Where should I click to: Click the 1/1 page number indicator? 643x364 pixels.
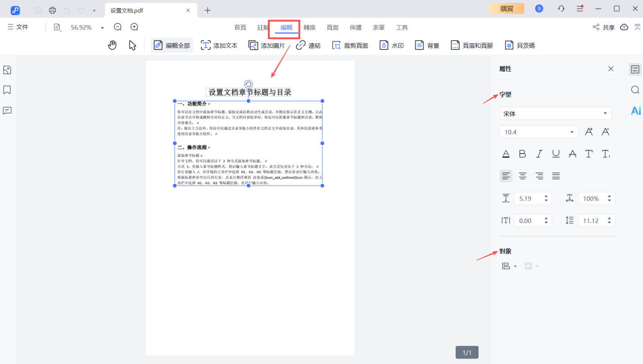tap(466, 352)
